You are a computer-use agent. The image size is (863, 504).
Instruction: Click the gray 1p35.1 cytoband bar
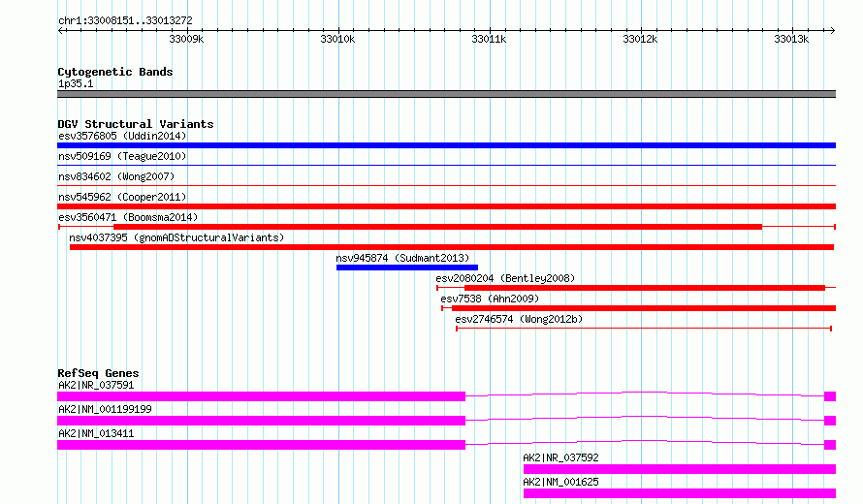pos(446,94)
